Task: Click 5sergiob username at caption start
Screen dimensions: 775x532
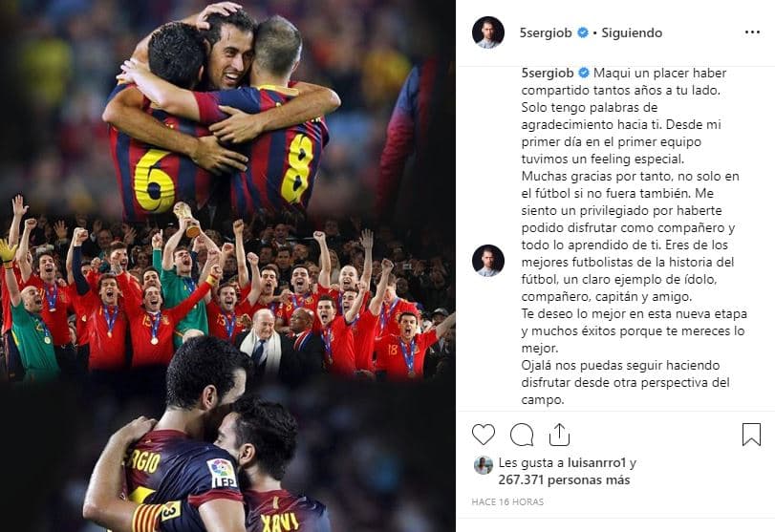Action: click(548, 74)
